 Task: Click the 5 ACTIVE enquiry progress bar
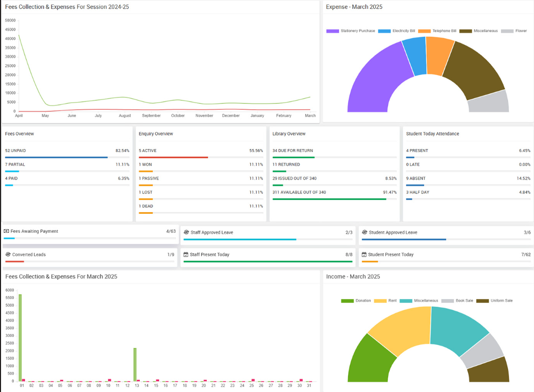coord(173,157)
